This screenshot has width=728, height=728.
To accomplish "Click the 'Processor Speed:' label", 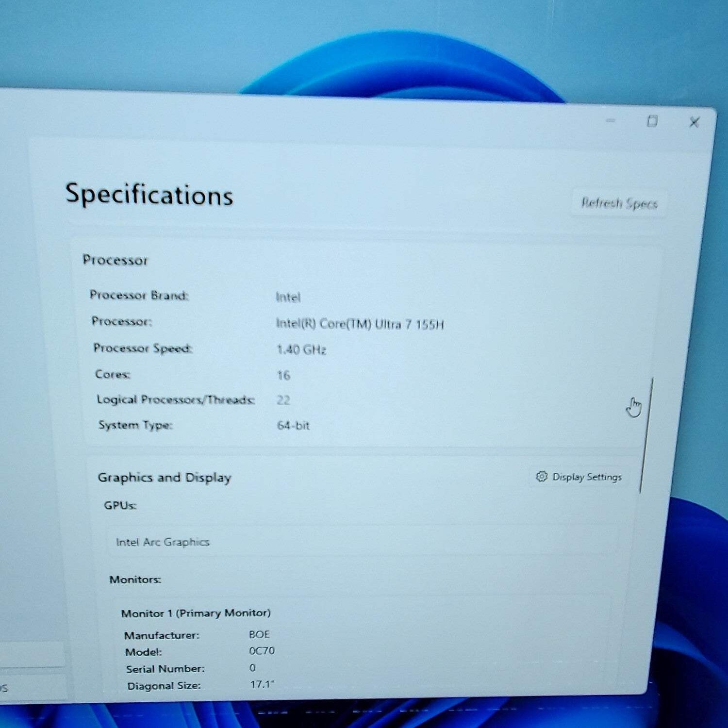I will click(143, 348).
